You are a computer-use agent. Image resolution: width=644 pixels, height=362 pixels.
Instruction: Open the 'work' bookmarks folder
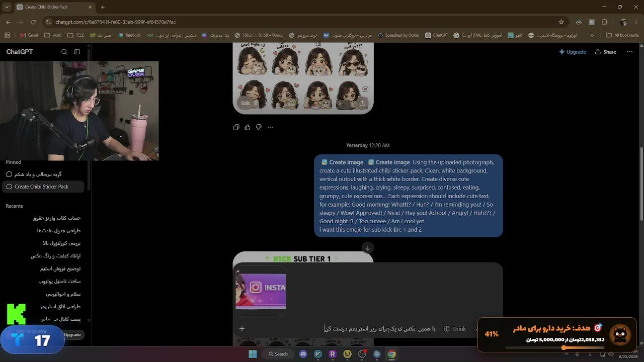coord(53,35)
